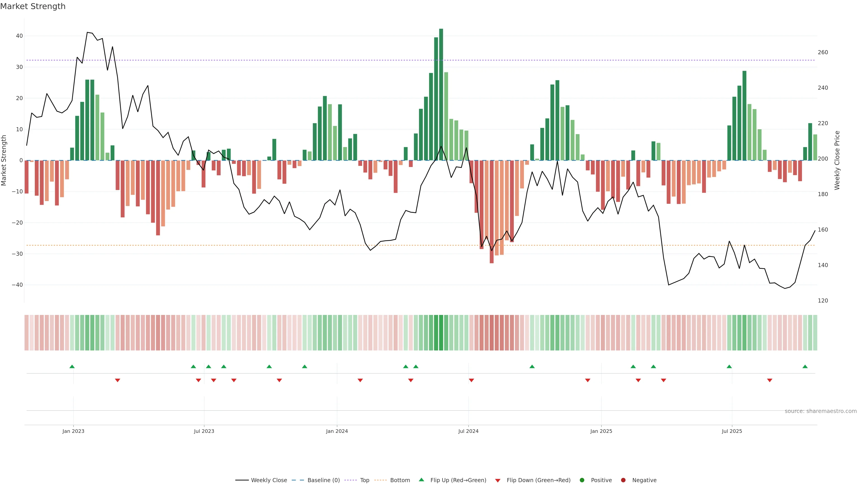868x488 pixels.
Task: Click the first green flip-up marker near Jan 2023
Action: coord(72,366)
